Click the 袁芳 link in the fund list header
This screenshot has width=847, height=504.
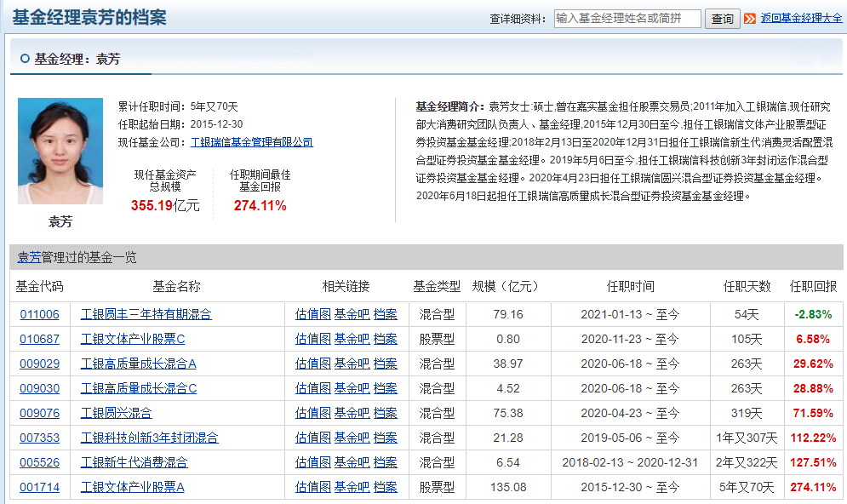coord(29,257)
